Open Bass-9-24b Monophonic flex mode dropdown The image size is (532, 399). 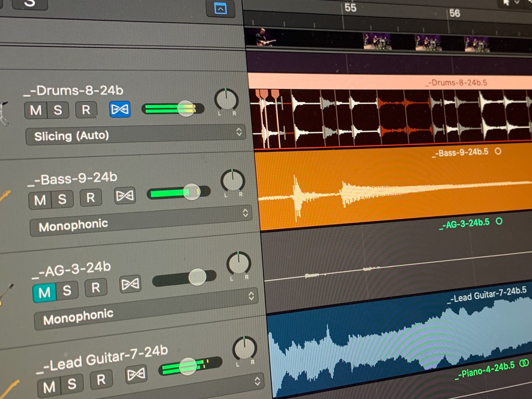click(x=141, y=221)
